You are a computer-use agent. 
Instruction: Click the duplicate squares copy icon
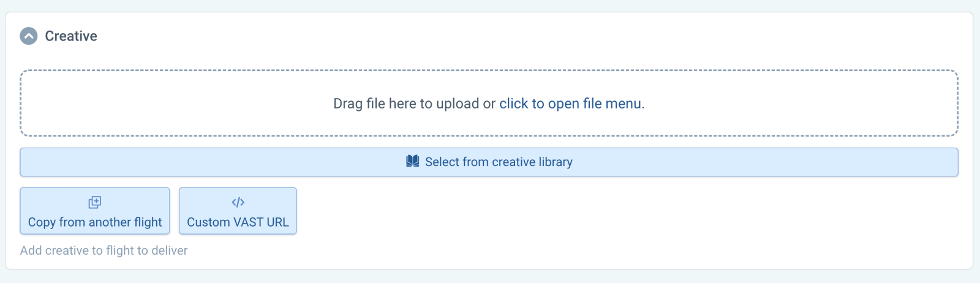pos(95,202)
